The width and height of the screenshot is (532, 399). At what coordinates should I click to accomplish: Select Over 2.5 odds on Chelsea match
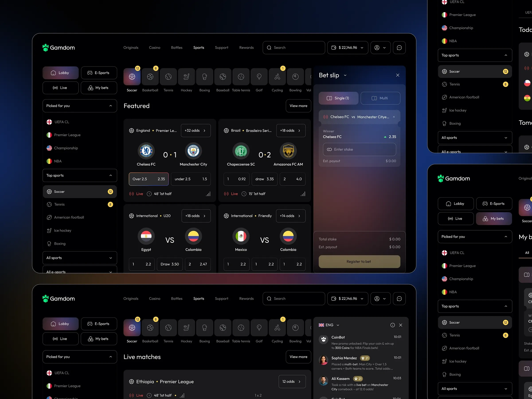coord(149,179)
